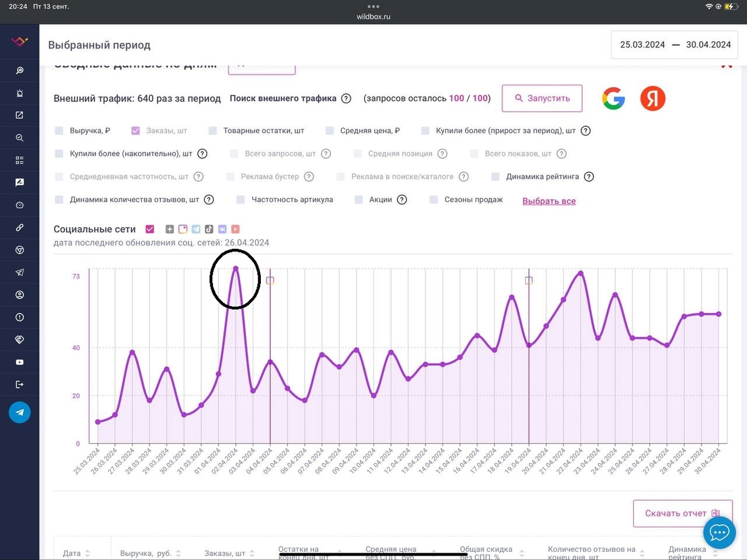
Task: Enable the Выручка, ₽ checkbox
Action: click(x=59, y=131)
